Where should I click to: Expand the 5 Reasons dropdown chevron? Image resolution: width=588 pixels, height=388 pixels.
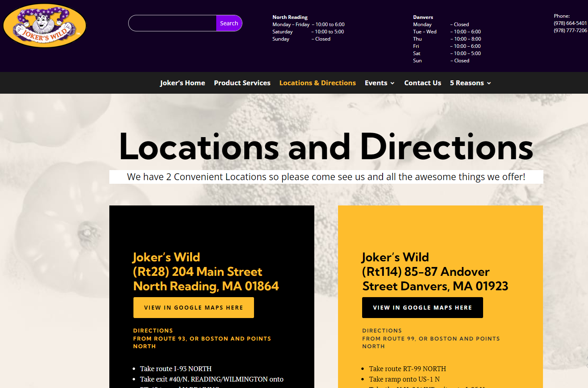click(x=489, y=83)
